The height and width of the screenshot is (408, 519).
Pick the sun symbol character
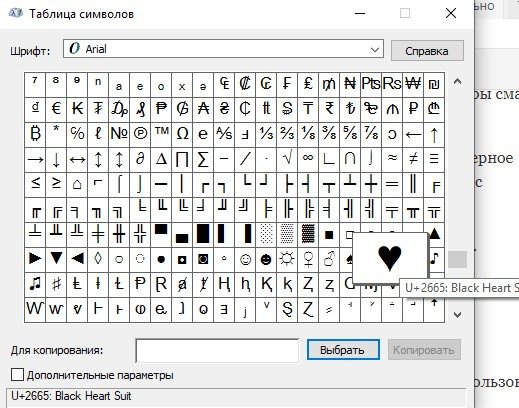287,260
